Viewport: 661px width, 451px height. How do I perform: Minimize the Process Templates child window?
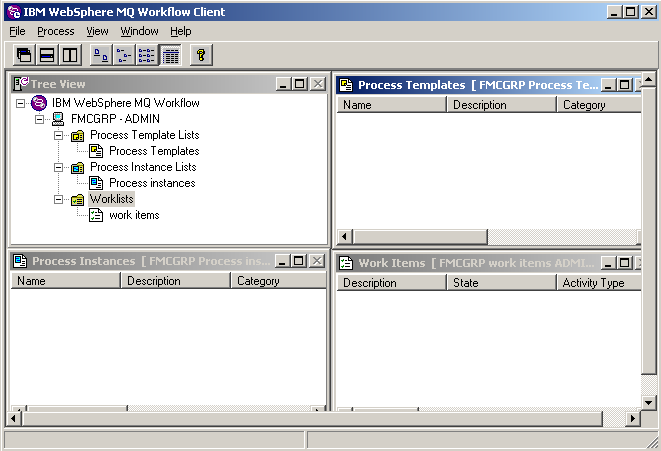[x=608, y=85]
